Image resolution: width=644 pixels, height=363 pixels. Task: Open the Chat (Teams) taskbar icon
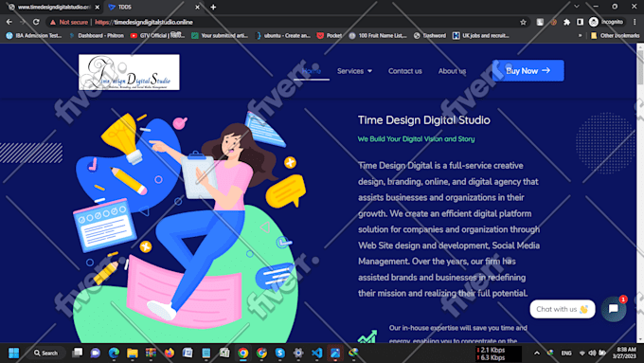tap(96, 354)
